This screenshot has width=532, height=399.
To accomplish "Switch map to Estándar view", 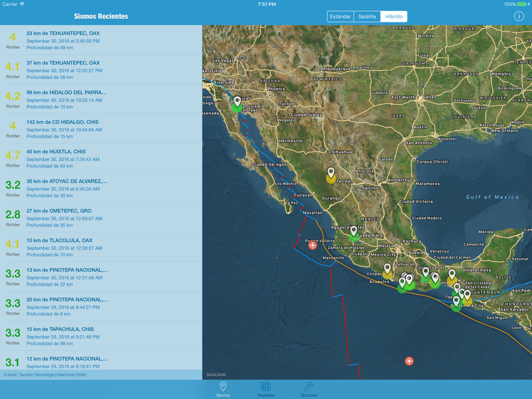I will (340, 16).
